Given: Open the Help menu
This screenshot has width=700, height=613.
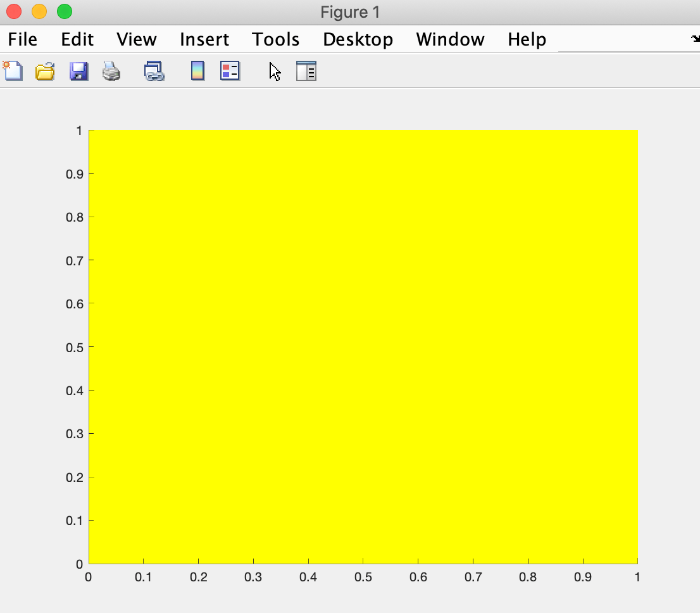Looking at the screenshot, I should point(526,39).
